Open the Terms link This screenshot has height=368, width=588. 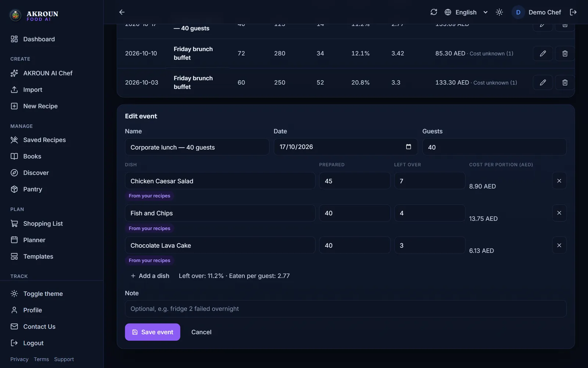(41, 359)
